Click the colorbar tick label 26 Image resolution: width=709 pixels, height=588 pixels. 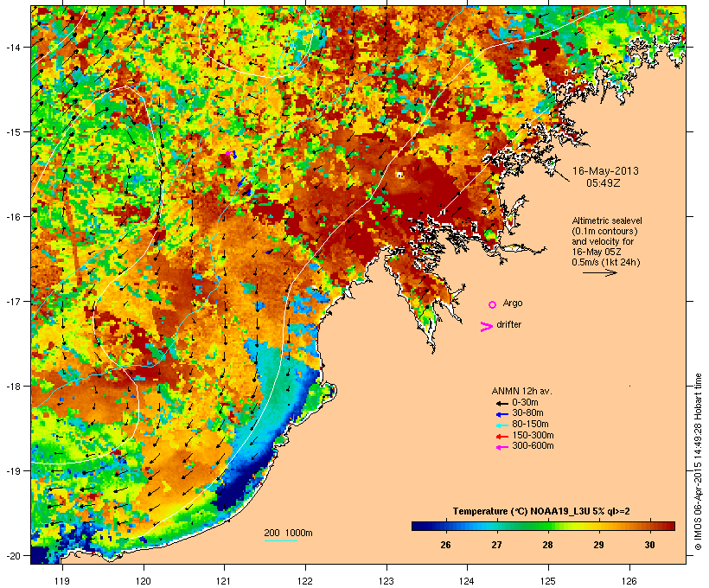(445, 545)
